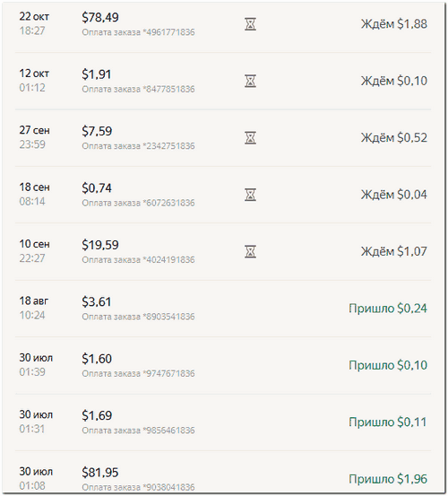Open order *9747671836 payment line
This screenshot has width=448, height=496.
coord(138,374)
